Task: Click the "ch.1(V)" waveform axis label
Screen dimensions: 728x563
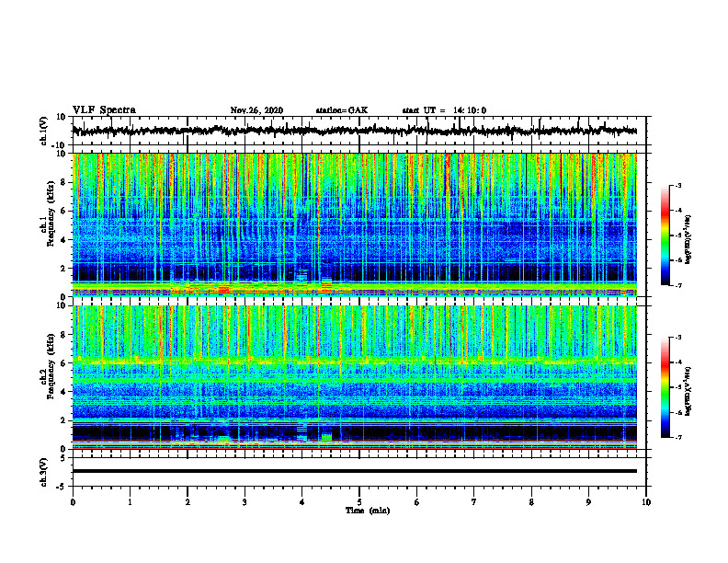Action: (x=44, y=131)
